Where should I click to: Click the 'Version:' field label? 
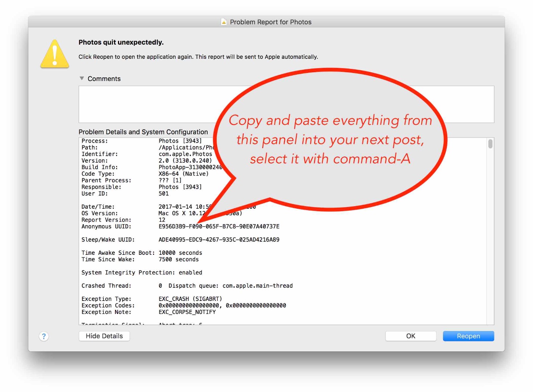coord(94,160)
